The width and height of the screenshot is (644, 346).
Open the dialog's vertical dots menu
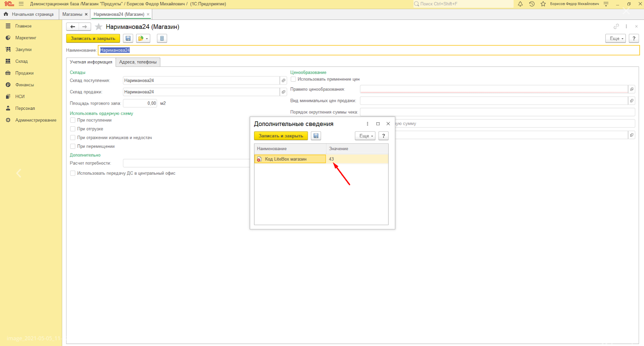pos(367,124)
